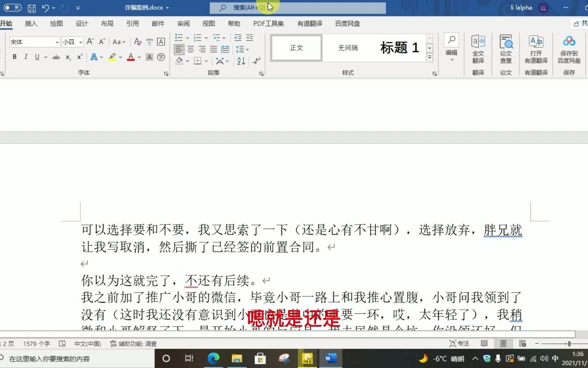Toggle Character shading button

coord(149,57)
